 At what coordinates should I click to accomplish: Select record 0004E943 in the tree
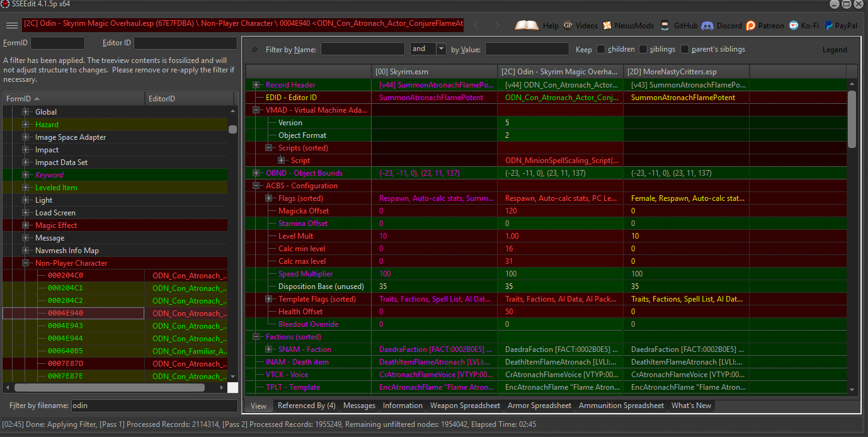click(x=66, y=326)
